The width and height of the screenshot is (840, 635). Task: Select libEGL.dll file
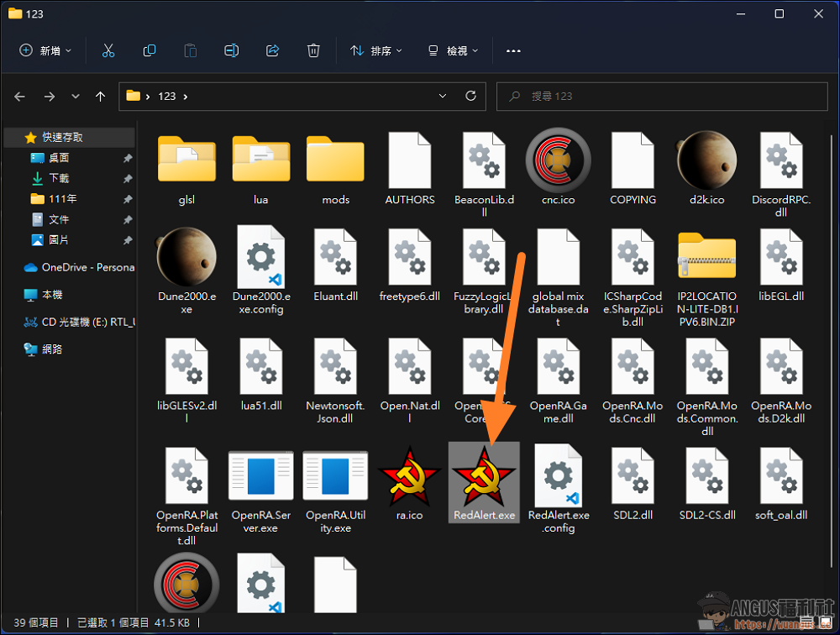click(781, 265)
